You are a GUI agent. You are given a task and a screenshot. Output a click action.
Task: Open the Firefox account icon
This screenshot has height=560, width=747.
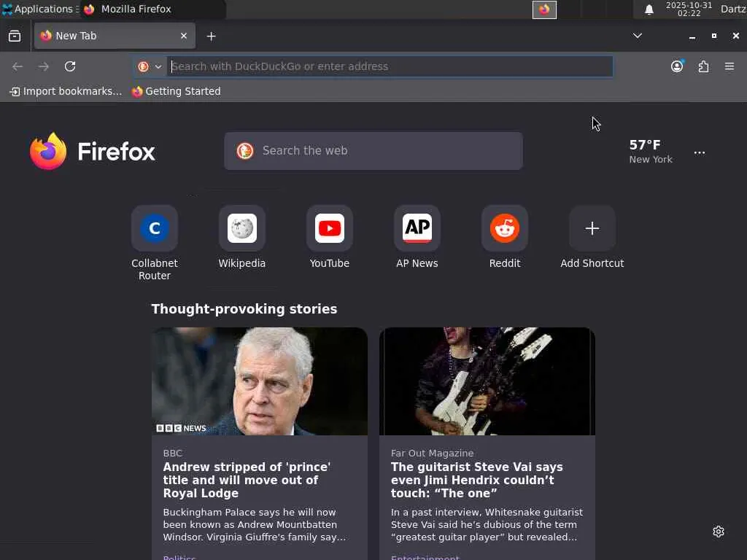point(677,66)
